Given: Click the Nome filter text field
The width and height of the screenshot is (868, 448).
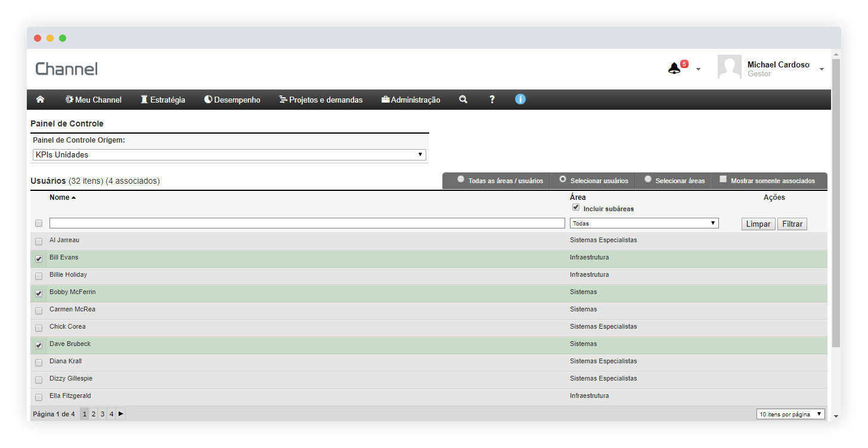Looking at the screenshot, I should (306, 223).
